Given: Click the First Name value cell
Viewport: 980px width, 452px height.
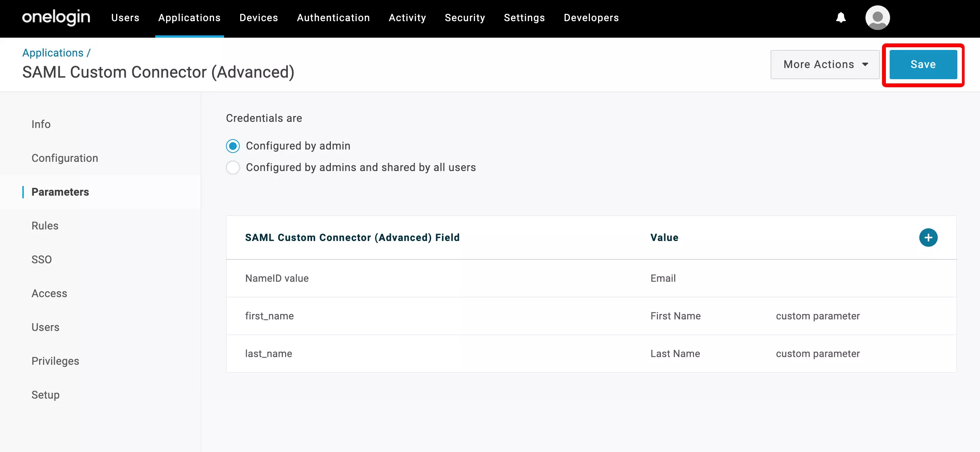Looking at the screenshot, I should (x=675, y=316).
